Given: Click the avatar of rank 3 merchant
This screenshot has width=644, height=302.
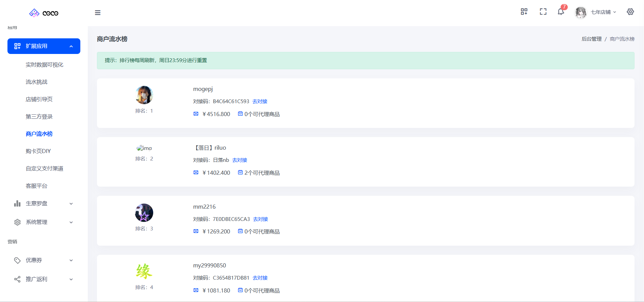Looking at the screenshot, I should point(144,213).
